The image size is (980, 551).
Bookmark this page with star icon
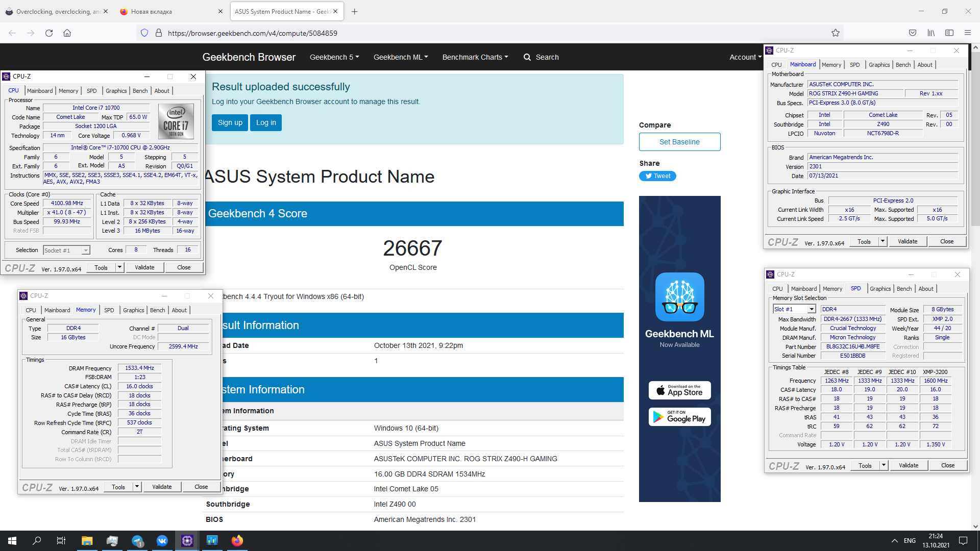click(x=836, y=33)
